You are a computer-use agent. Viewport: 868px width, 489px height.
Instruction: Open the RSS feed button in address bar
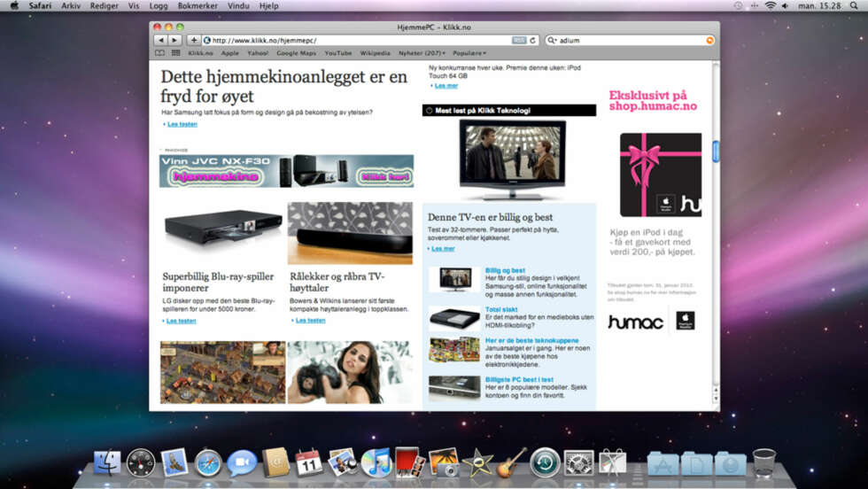click(519, 41)
